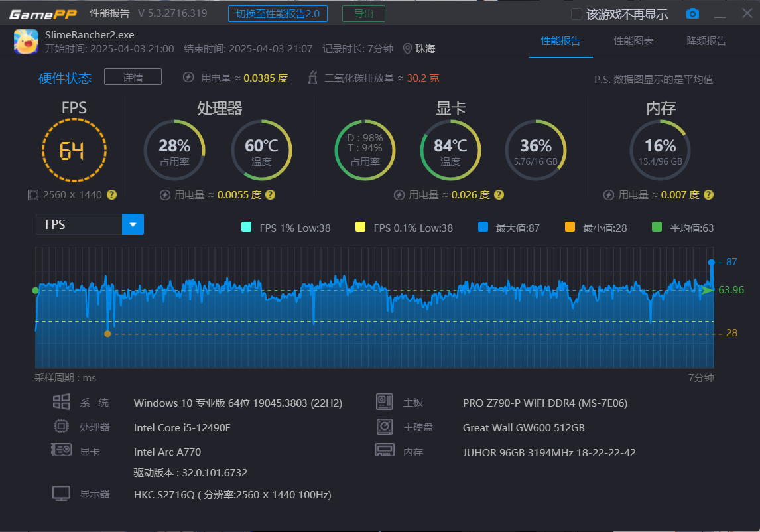Viewport: 760px width, 532px height.
Task: Check the 该游戏不再显示 checkbox
Action: click(576, 14)
